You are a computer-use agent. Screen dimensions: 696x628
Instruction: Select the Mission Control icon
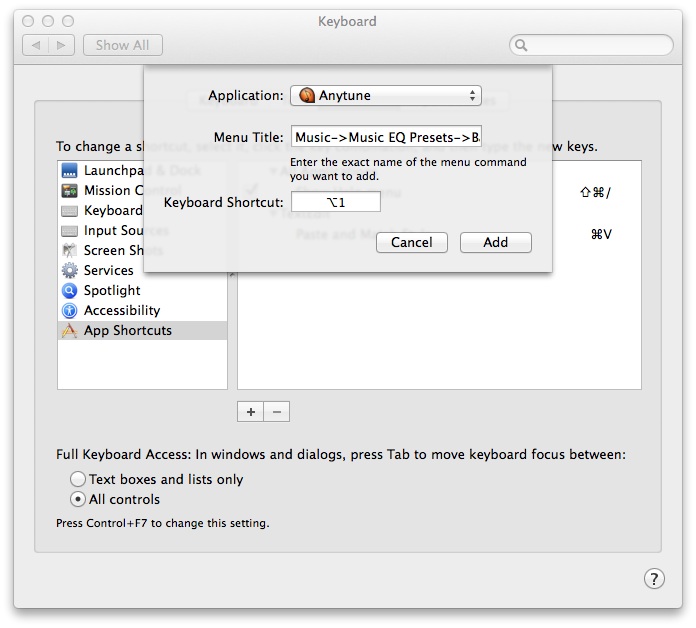point(69,191)
